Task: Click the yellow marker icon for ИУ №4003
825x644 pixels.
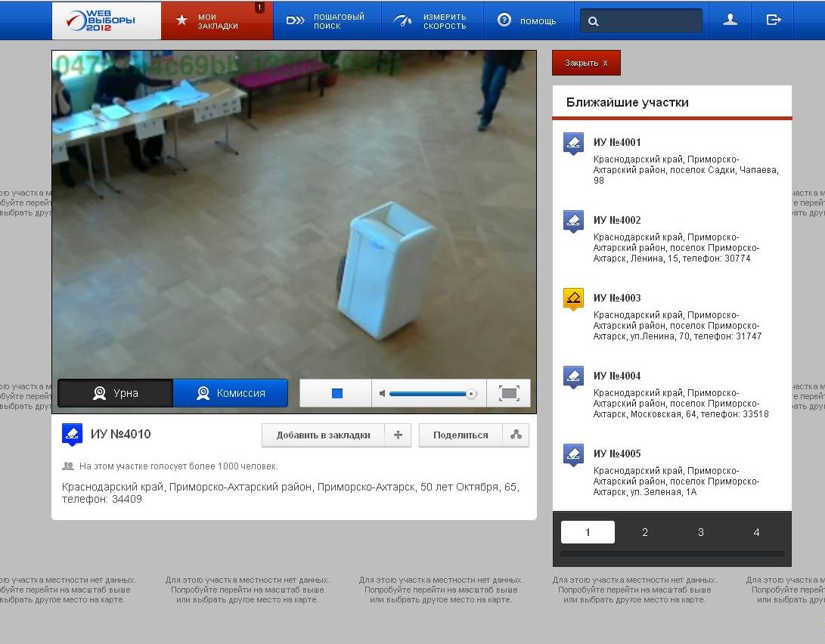Action: pyautogui.click(x=573, y=299)
